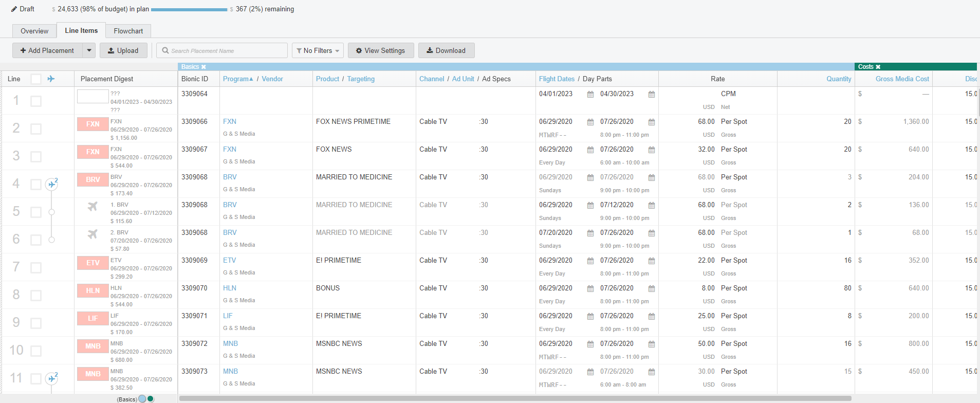980x403 pixels.
Task: Click the flight split icon on line 4
Action: pyautogui.click(x=52, y=184)
